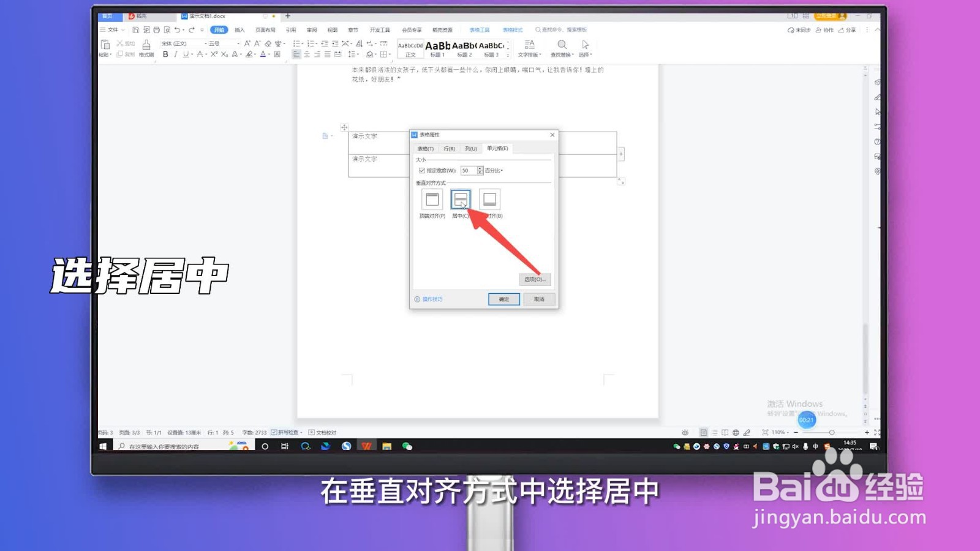Apply bold formatting with the B icon
980x551 pixels.
coord(165,54)
